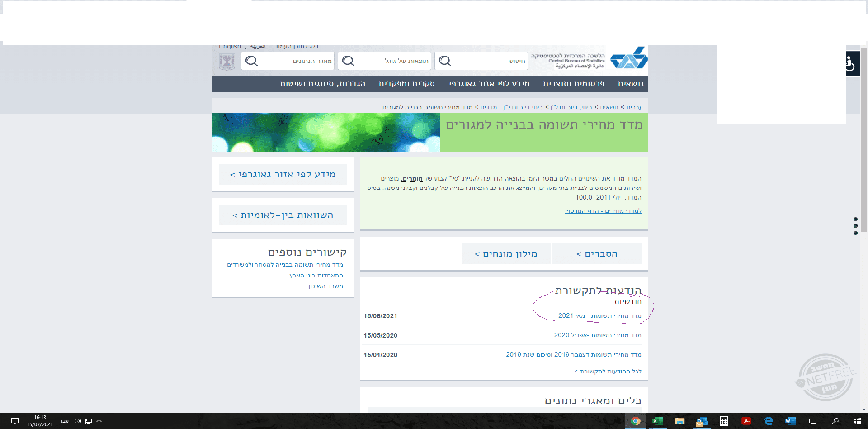This screenshot has width=868, height=429.
Task: Click the page title מדד מחירי תשומה בבנייה למגורים
Action: [544, 125]
